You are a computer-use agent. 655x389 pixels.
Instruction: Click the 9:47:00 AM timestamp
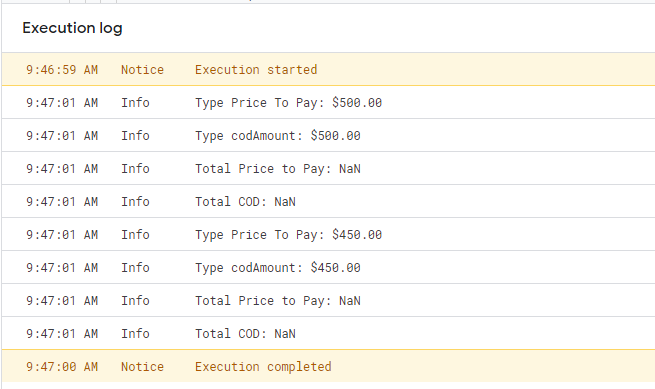62,366
